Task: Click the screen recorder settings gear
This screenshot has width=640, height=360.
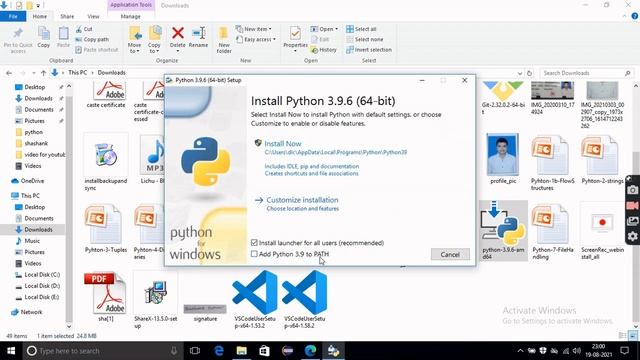Action: 632,236
